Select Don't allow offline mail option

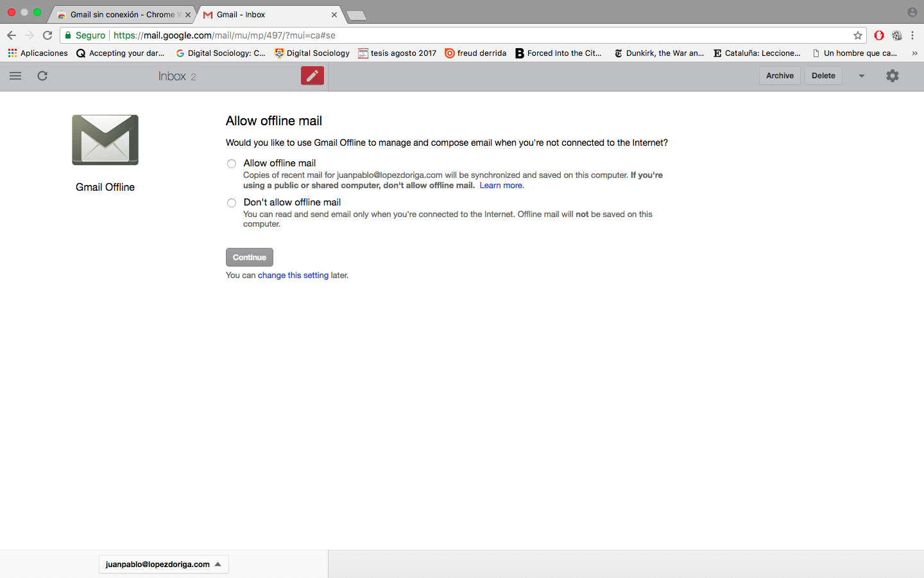pos(231,202)
